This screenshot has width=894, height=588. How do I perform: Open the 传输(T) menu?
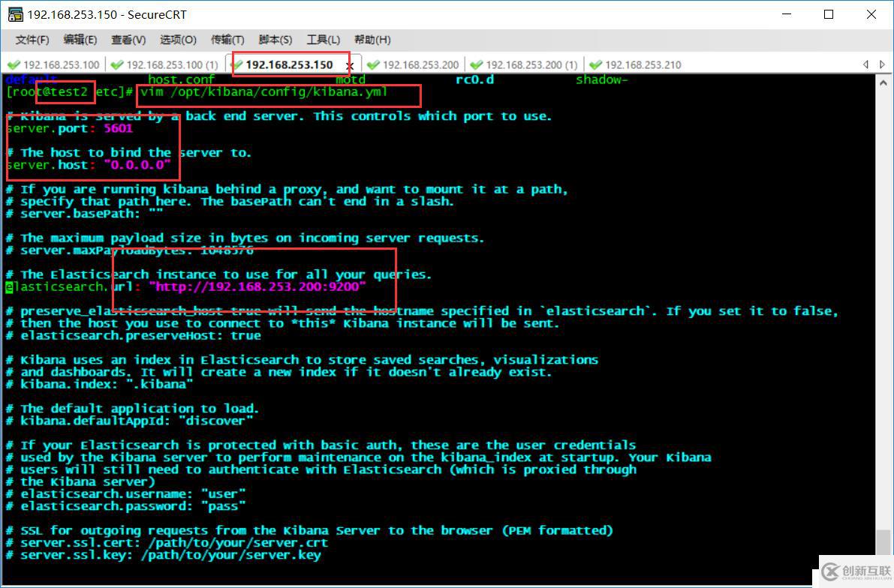227,40
